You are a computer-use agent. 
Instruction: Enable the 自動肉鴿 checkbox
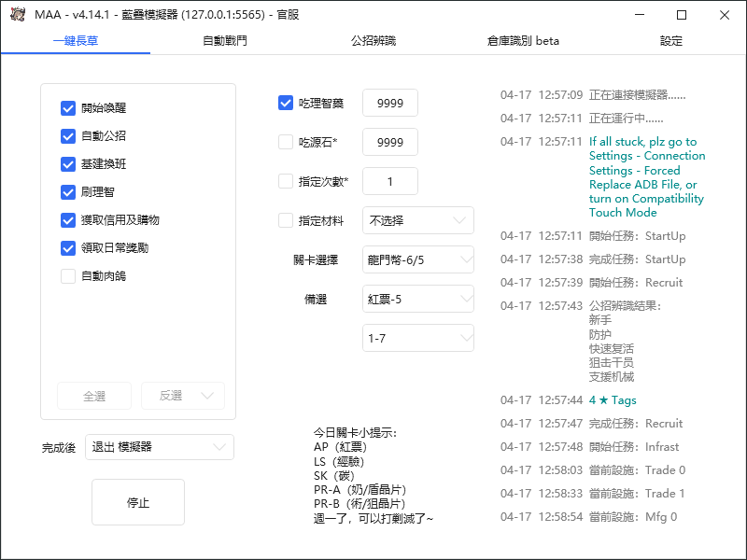68,276
